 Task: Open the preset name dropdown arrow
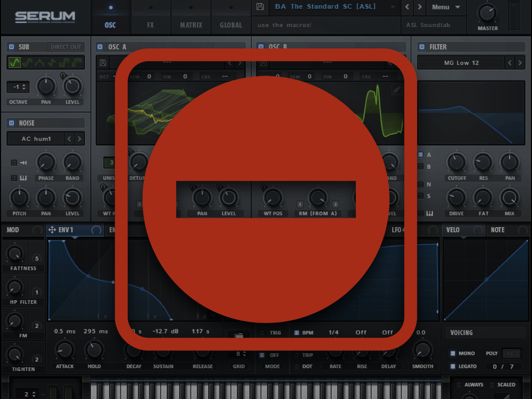393,7
